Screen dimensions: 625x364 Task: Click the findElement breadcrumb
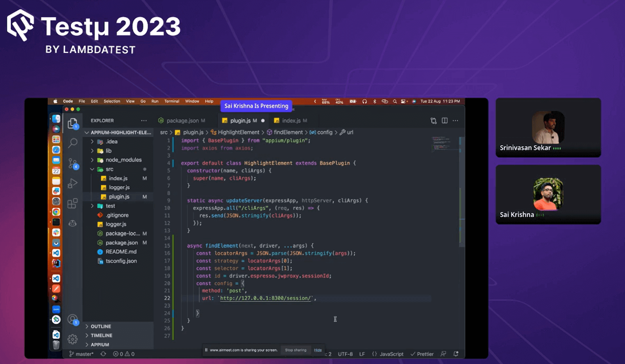pos(285,132)
